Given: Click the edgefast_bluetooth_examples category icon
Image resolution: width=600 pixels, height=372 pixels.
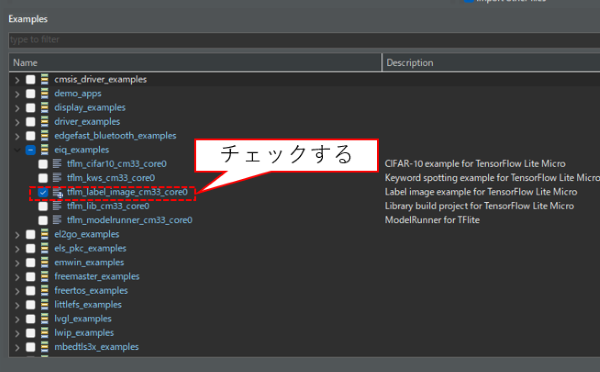Looking at the screenshot, I should (x=45, y=136).
